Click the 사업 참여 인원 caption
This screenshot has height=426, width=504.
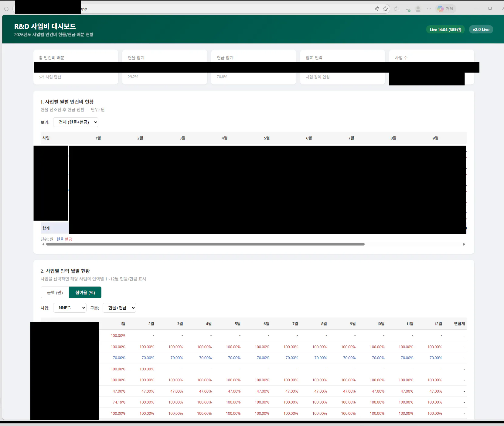318,77
